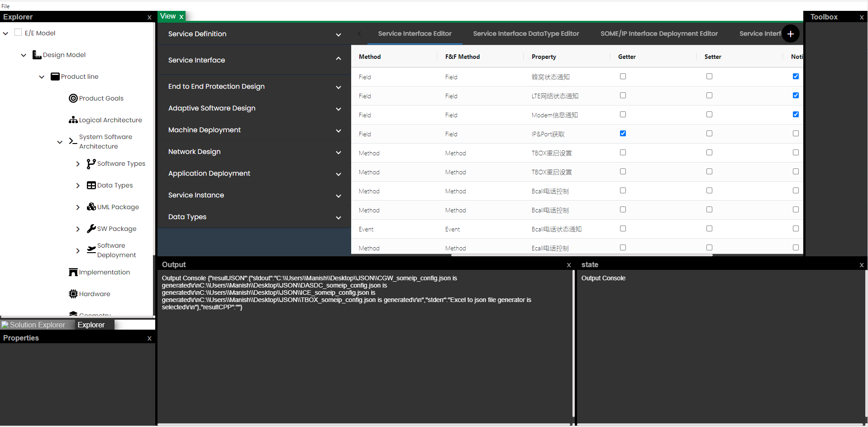This screenshot has height=427, width=868.
Task: Select the Modem信息通知 property cell
Action: click(x=554, y=115)
